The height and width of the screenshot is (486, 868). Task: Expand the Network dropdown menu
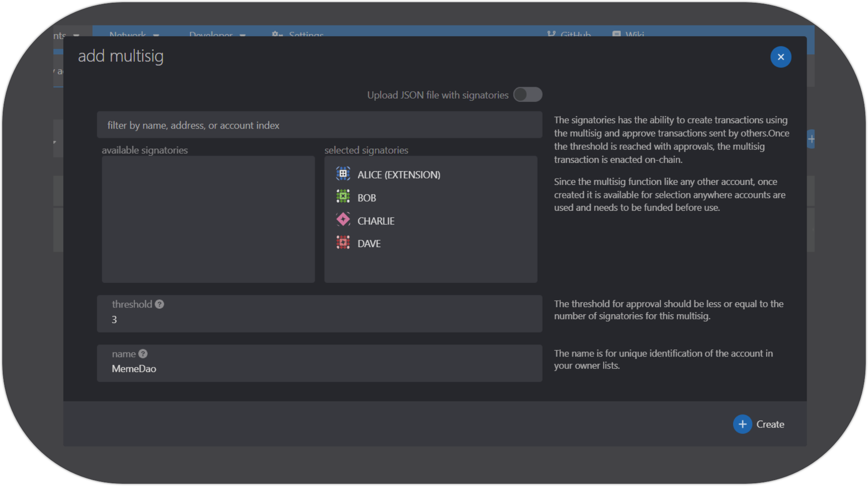135,34
